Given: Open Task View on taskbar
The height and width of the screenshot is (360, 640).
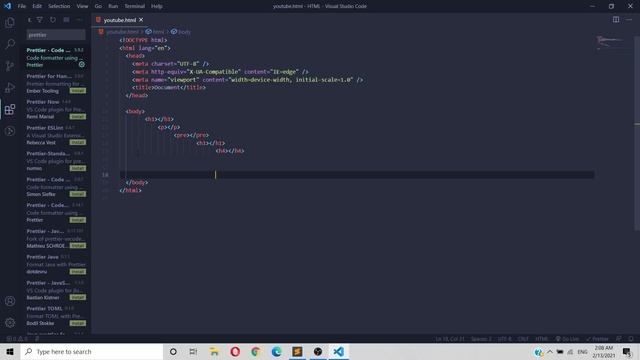Looking at the screenshot, I should pyautogui.click(x=193, y=351).
